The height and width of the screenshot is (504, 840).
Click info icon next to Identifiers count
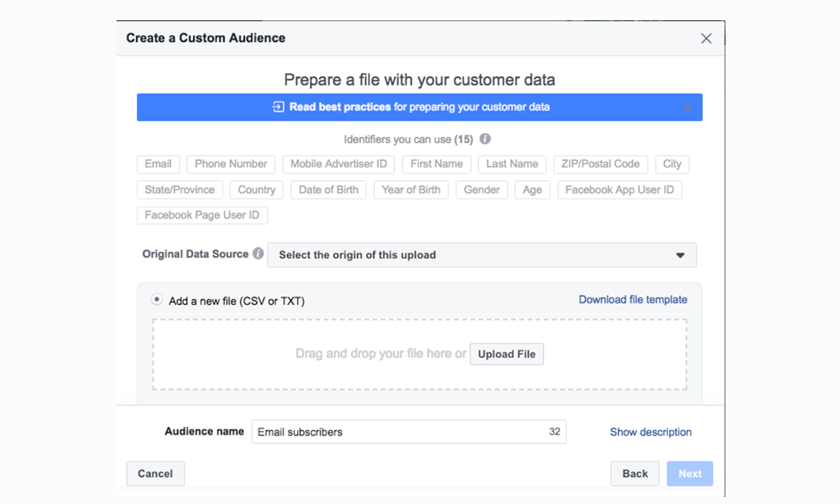[x=485, y=139]
